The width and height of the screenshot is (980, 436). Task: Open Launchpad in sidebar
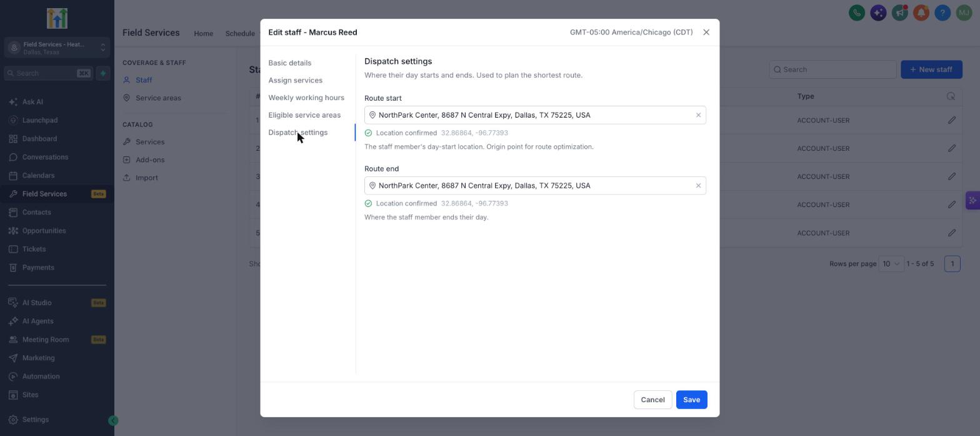point(57,120)
